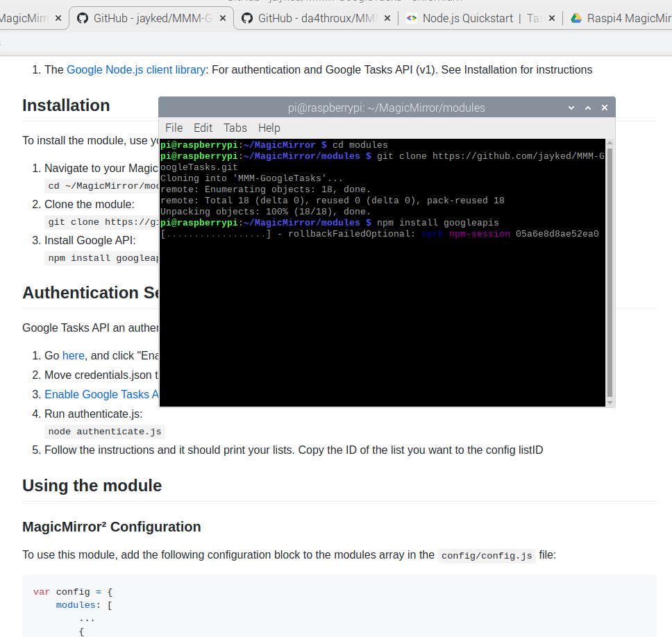The height and width of the screenshot is (637, 672).
Task: Open the Enable Google Tasks API link
Action: pyautogui.click(x=101, y=395)
